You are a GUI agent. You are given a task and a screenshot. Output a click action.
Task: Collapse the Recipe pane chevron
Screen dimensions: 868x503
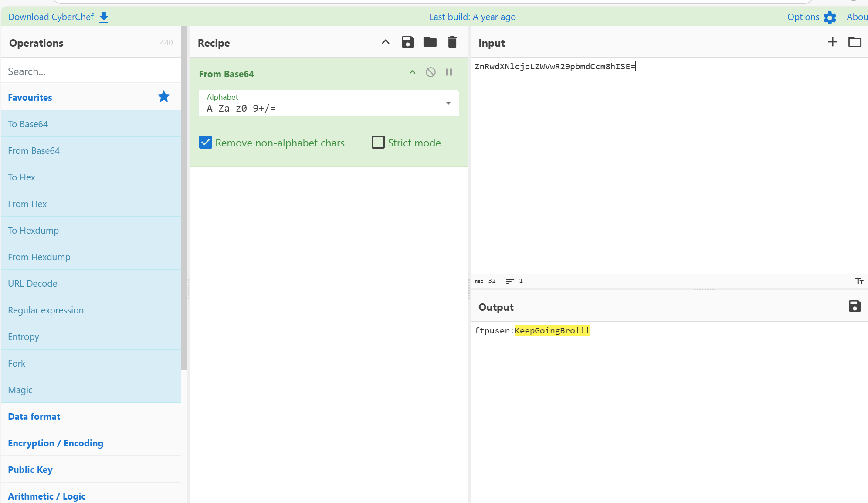385,42
